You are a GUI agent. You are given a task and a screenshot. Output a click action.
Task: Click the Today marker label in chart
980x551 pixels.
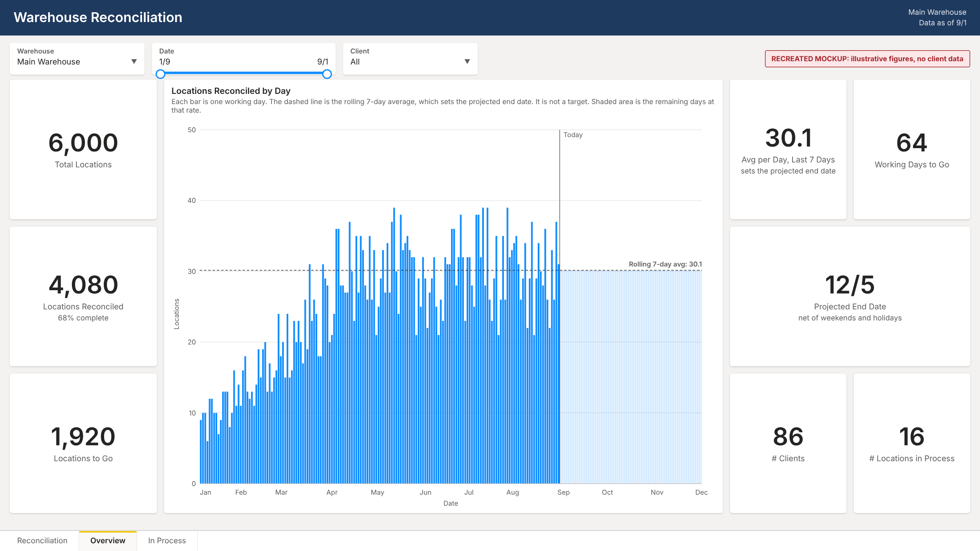click(573, 135)
